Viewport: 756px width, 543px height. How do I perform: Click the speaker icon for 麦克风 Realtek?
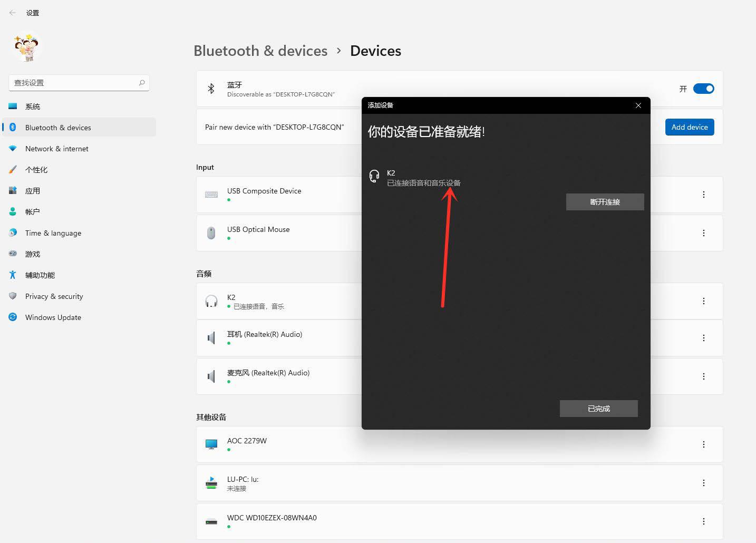click(211, 376)
